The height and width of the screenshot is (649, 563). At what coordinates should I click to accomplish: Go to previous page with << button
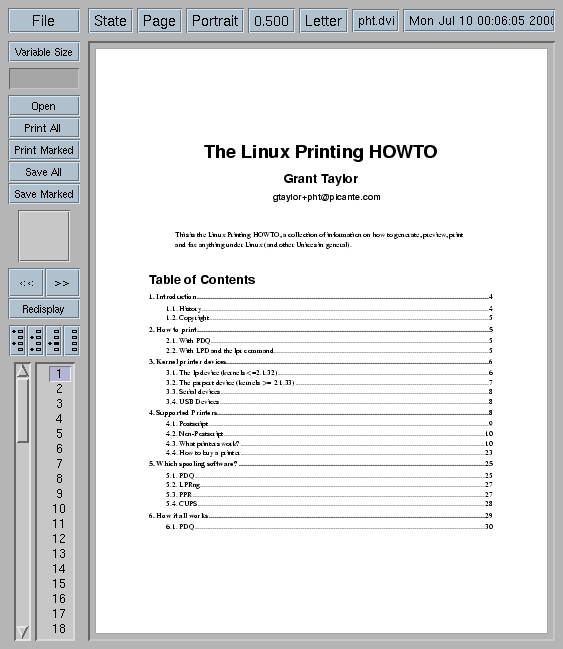[26, 283]
